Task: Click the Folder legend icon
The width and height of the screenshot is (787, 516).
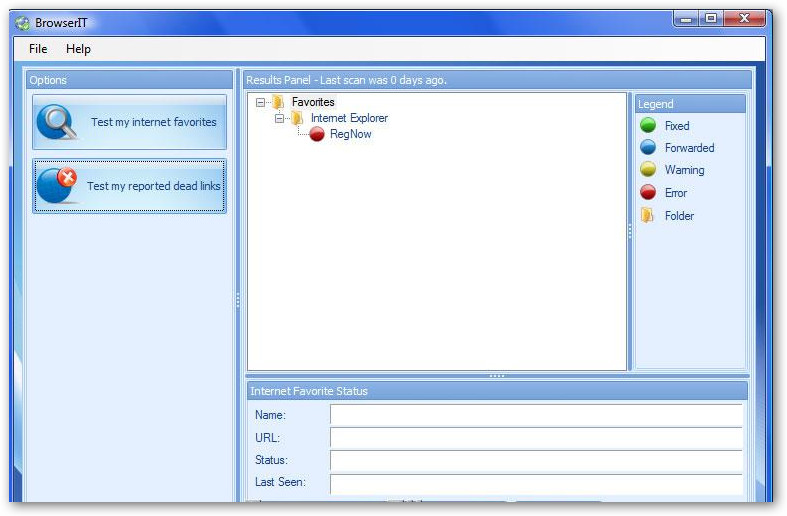Action: pos(647,215)
